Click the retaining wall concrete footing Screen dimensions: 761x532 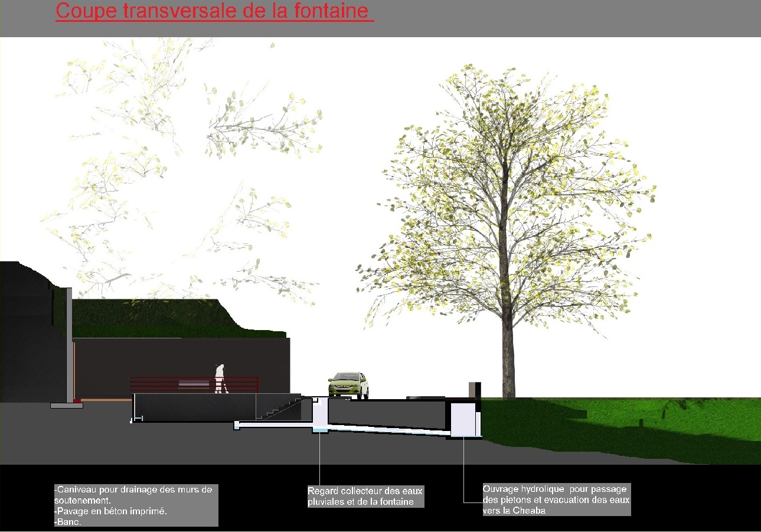pyautogui.click(x=66, y=406)
